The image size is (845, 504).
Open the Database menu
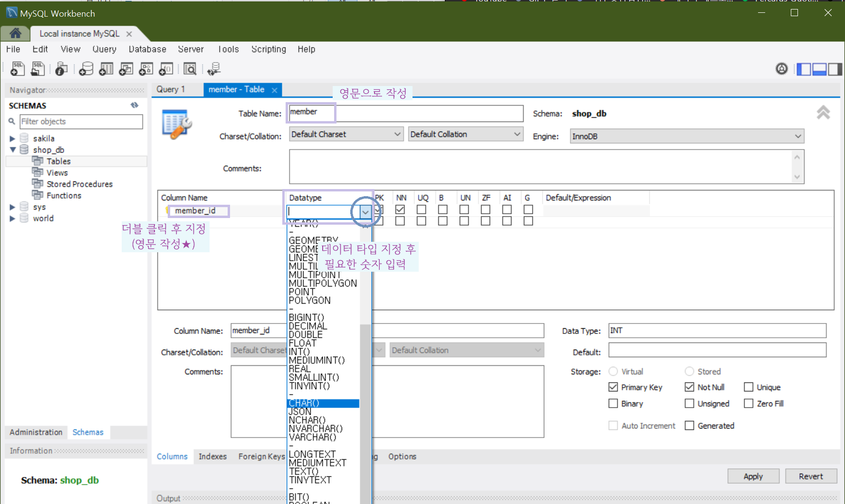pyautogui.click(x=147, y=49)
